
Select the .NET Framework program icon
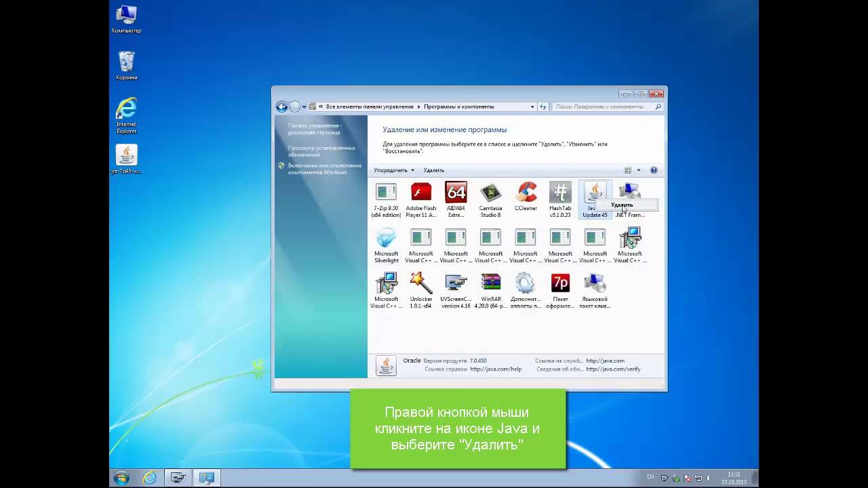(630, 199)
